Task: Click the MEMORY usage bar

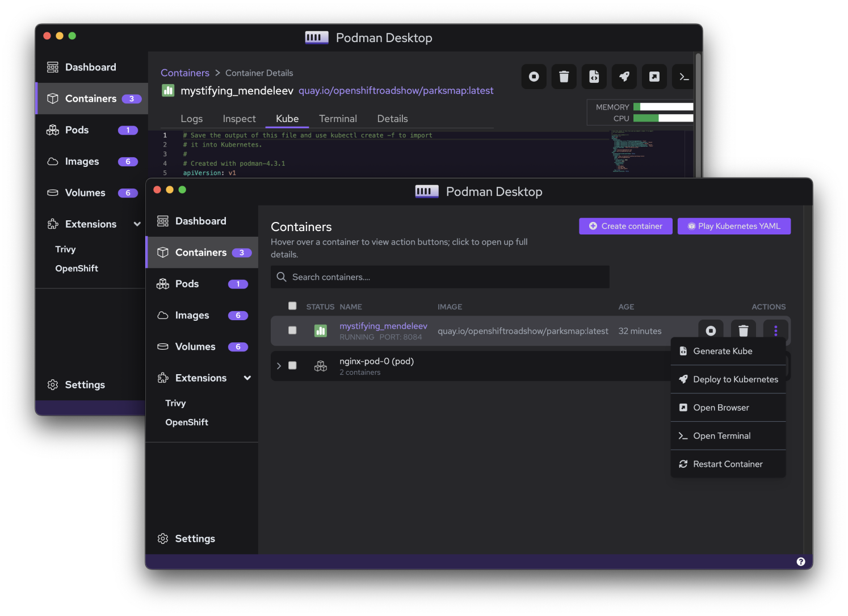Action: pos(663,107)
